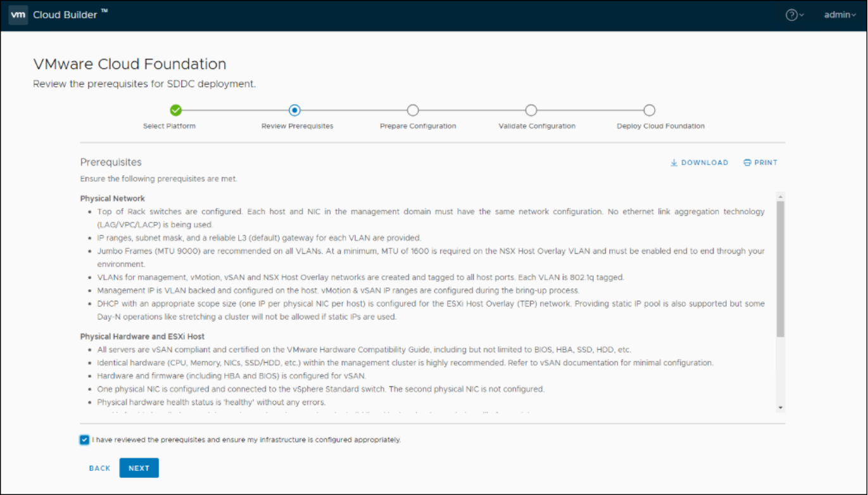Uncheck the prerequisites reviewed checkbox
The height and width of the screenshot is (495, 868).
[x=85, y=440]
